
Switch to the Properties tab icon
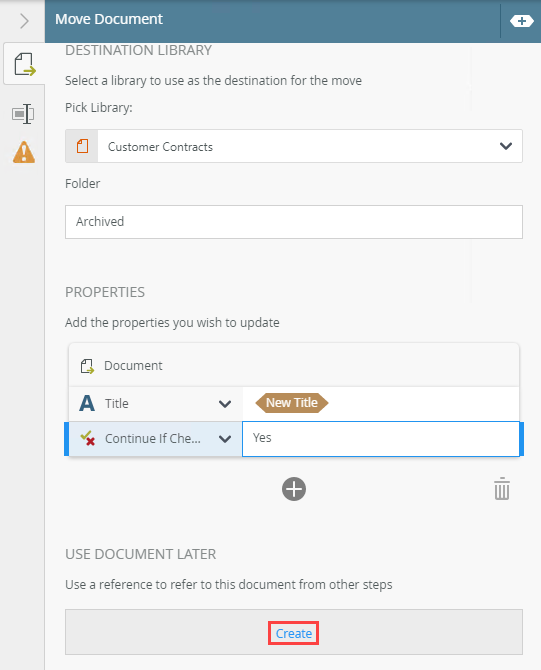(23, 114)
